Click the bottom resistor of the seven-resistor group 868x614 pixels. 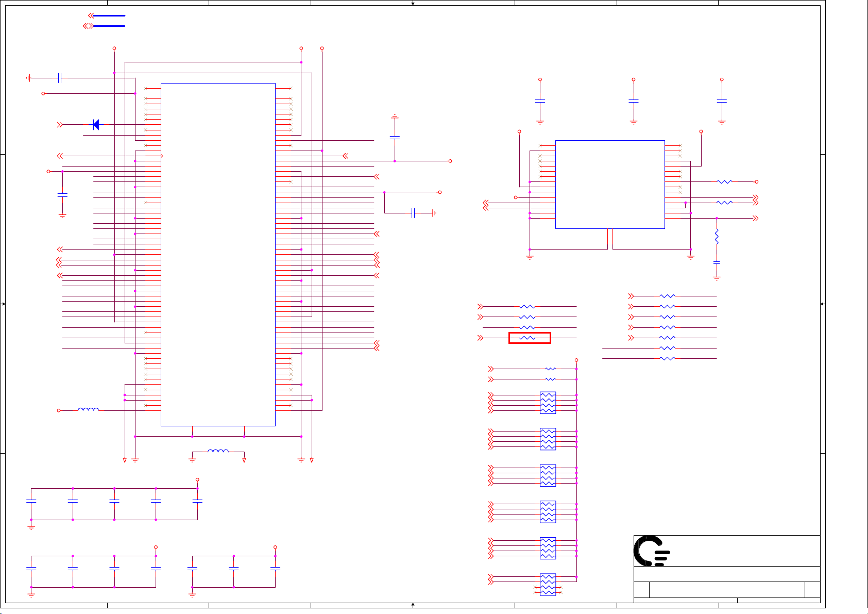click(667, 358)
